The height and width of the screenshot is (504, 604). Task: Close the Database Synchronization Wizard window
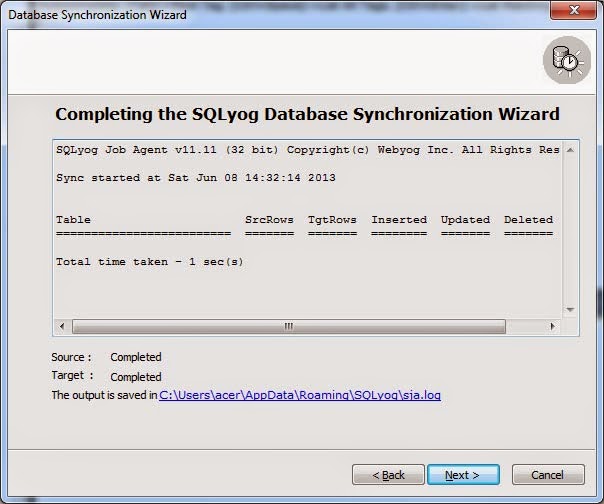point(574,10)
